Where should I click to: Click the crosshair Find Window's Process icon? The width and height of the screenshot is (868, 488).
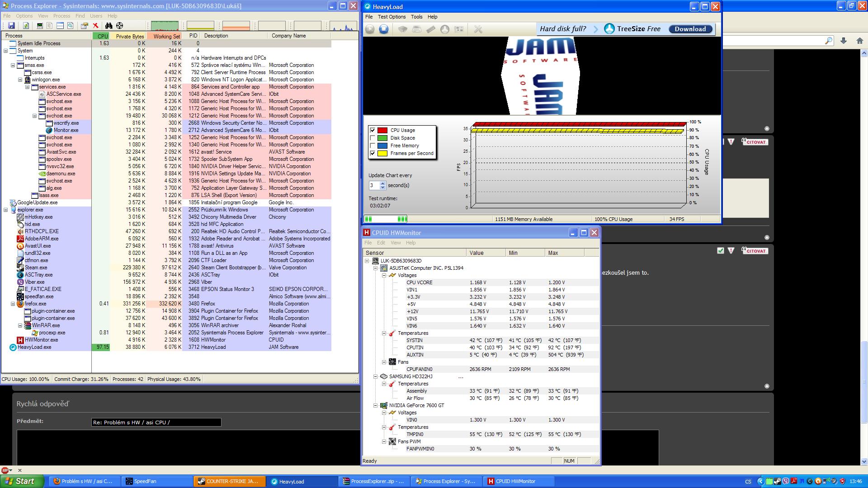pos(119,26)
